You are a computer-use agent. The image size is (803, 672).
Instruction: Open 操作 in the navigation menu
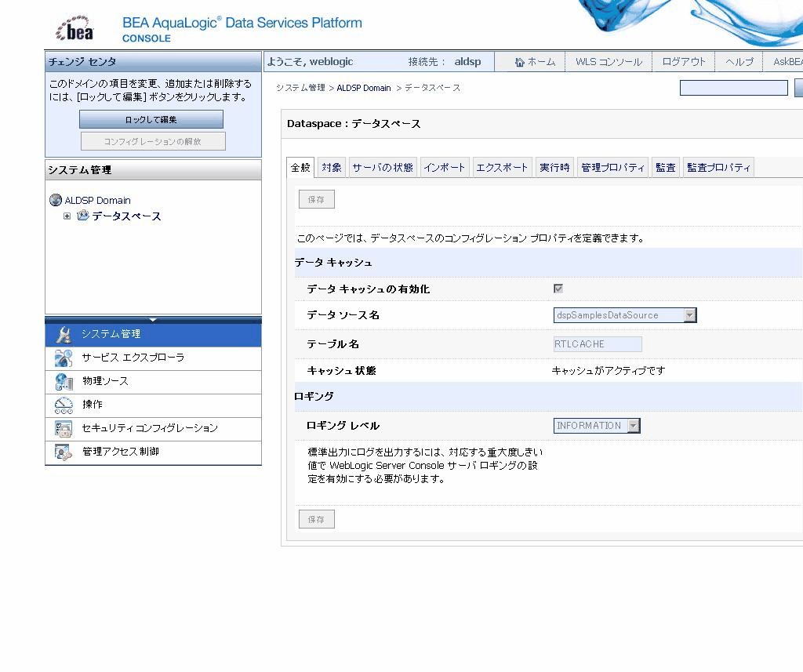tap(153, 405)
